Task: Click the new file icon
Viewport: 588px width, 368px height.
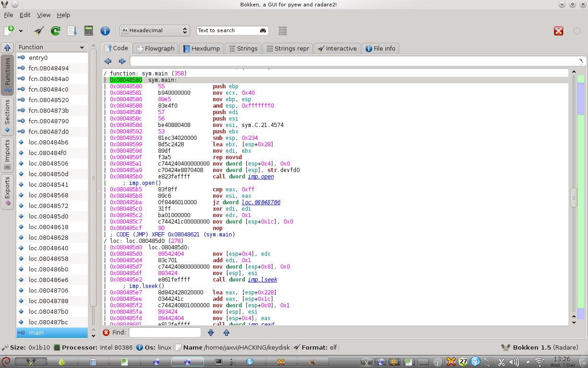Action: [x=9, y=31]
